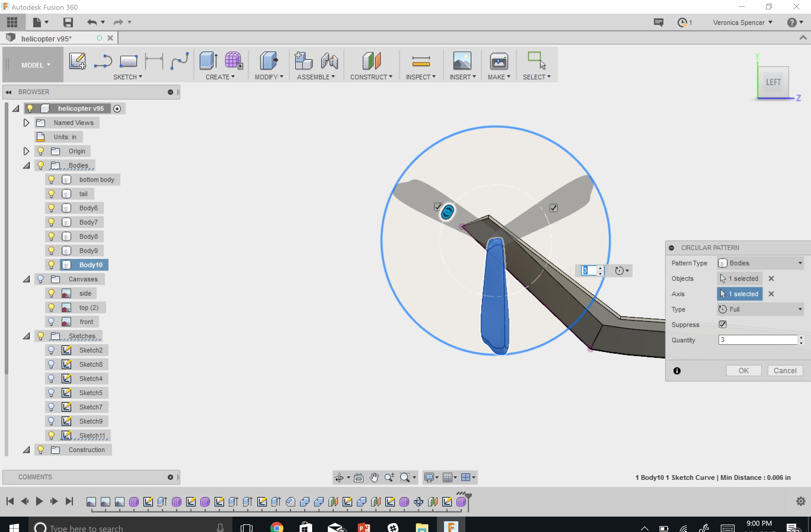Save the document with the disk icon
This screenshot has width=811, height=532.
tap(68, 23)
